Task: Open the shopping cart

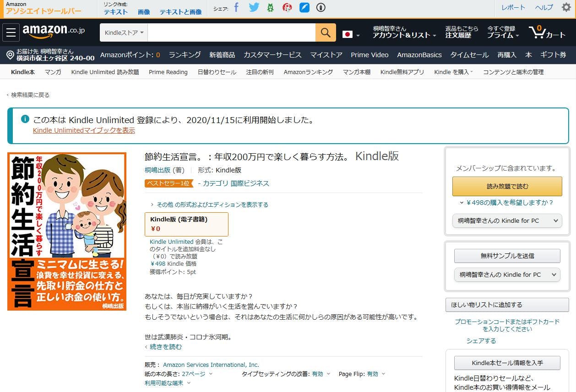Action: coord(547,32)
